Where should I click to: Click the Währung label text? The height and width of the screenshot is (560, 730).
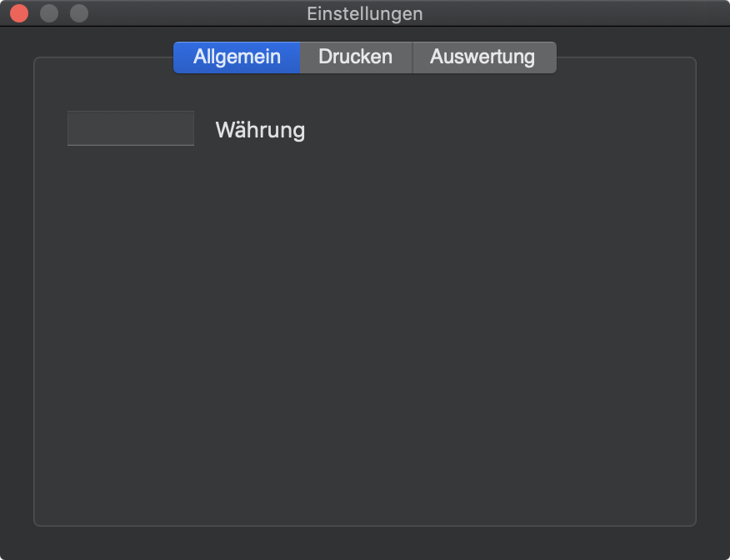pyautogui.click(x=260, y=130)
